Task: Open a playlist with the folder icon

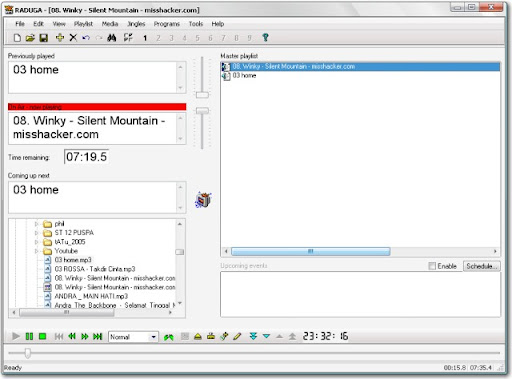Action: pos(30,38)
